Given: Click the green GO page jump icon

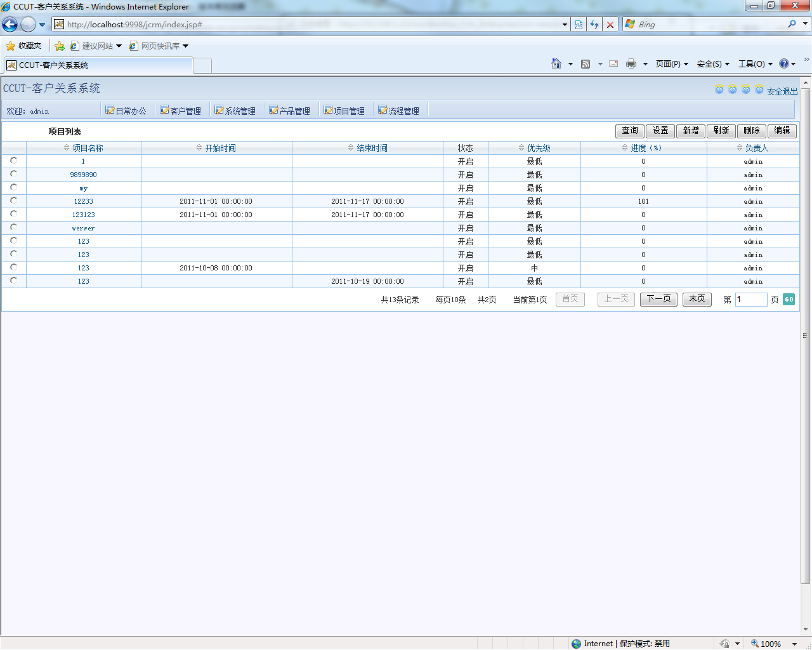Looking at the screenshot, I should tap(789, 300).
